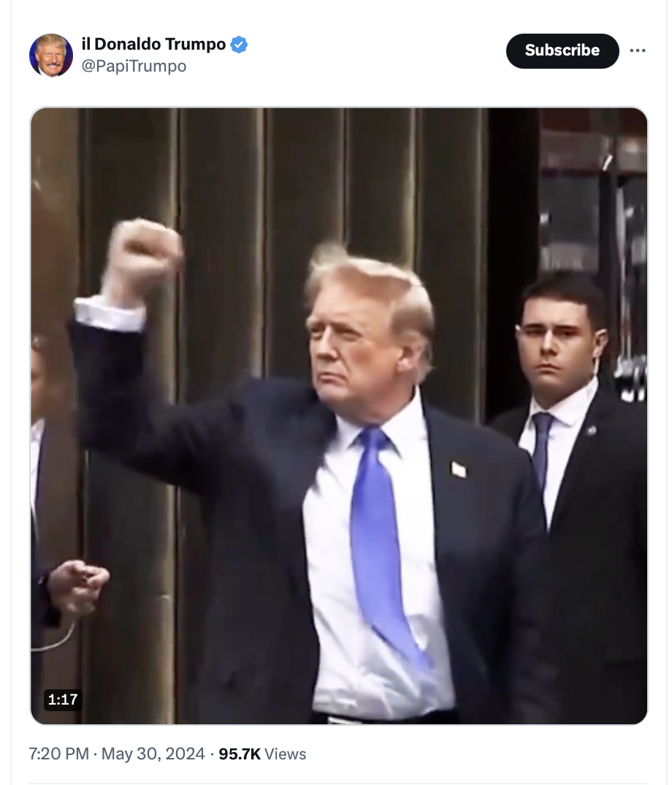
Task: Click the Views label under the video
Action: (285, 754)
